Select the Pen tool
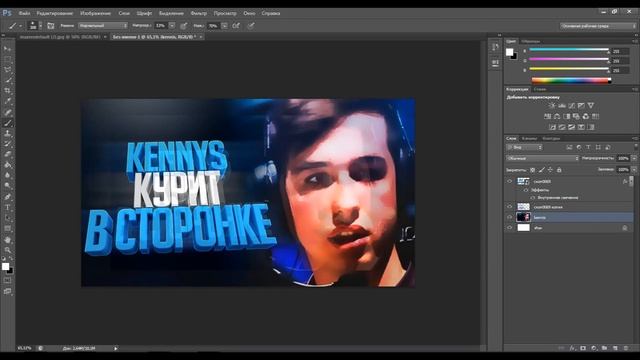 coord(8,197)
